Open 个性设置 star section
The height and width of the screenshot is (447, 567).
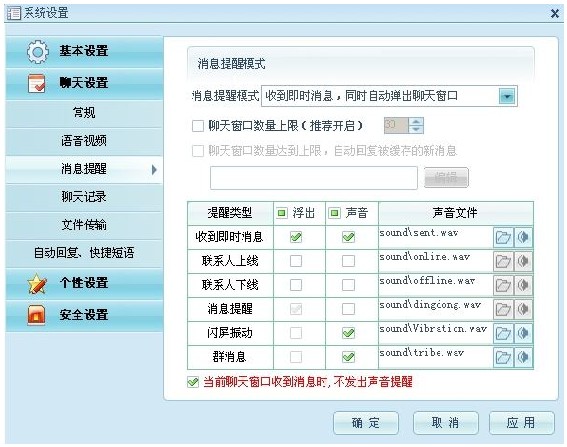[x=84, y=283]
